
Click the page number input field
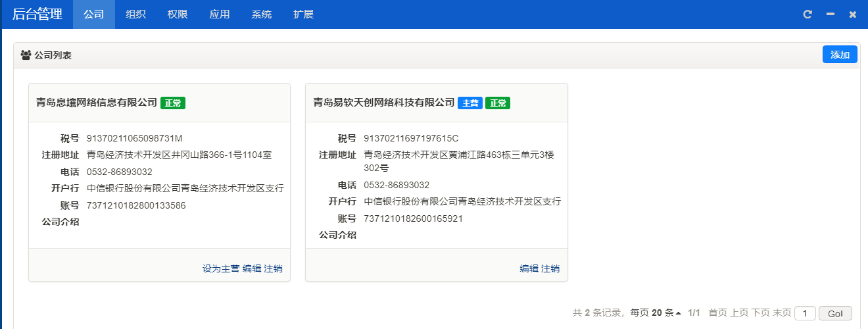click(x=805, y=313)
